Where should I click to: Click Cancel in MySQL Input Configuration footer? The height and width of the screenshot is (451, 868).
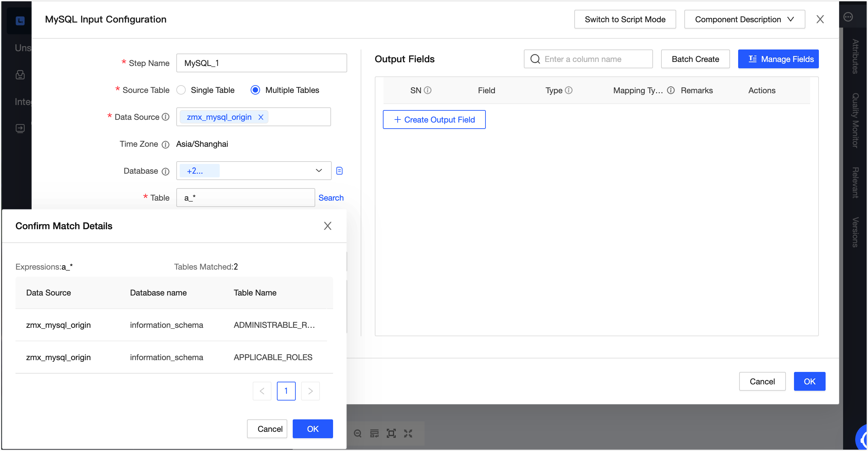click(762, 382)
